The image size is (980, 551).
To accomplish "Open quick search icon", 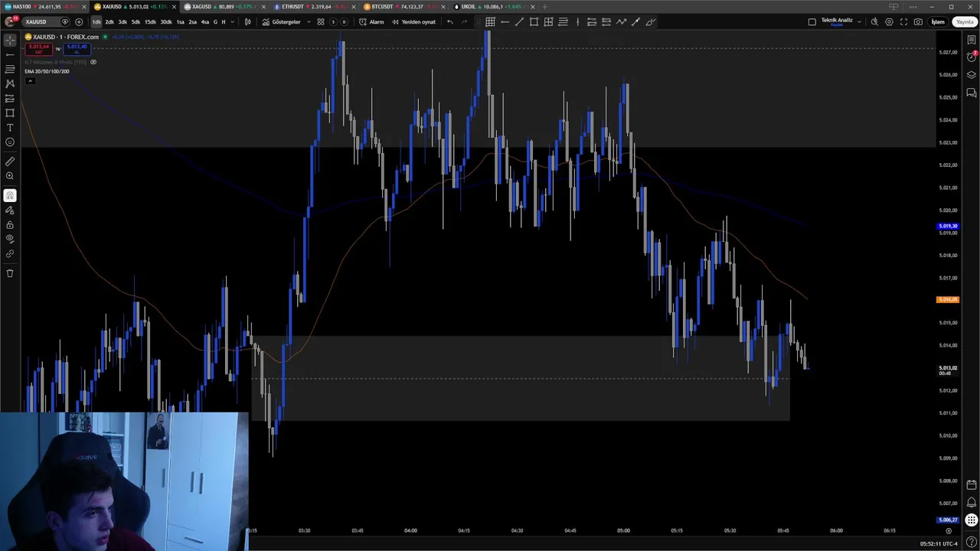I will 874,22.
